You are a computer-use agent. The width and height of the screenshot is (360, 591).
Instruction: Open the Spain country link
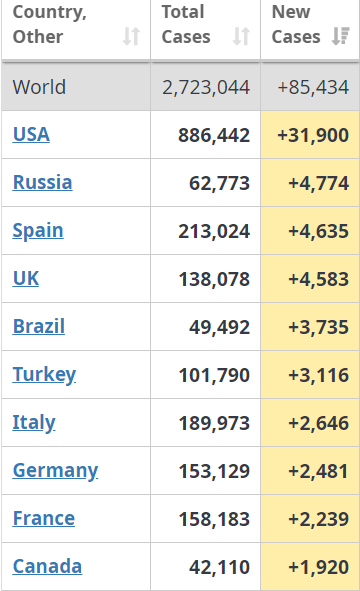tap(38, 231)
